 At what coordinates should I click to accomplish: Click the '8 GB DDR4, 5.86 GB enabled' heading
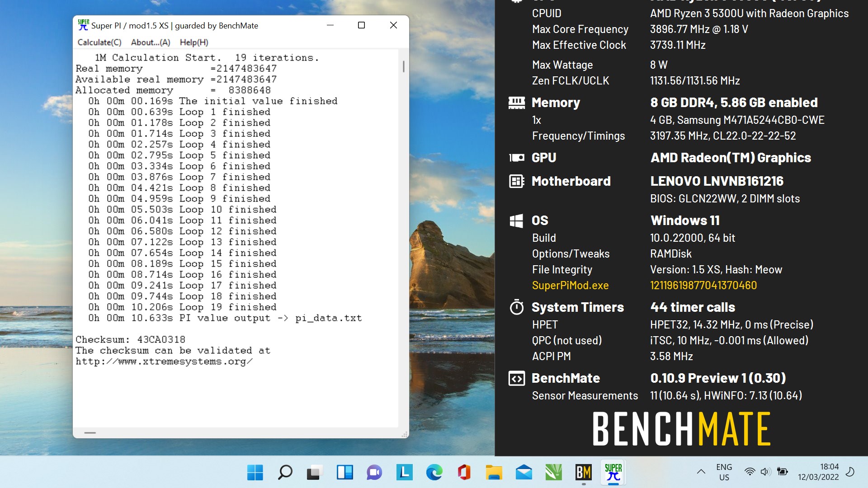[x=734, y=103]
